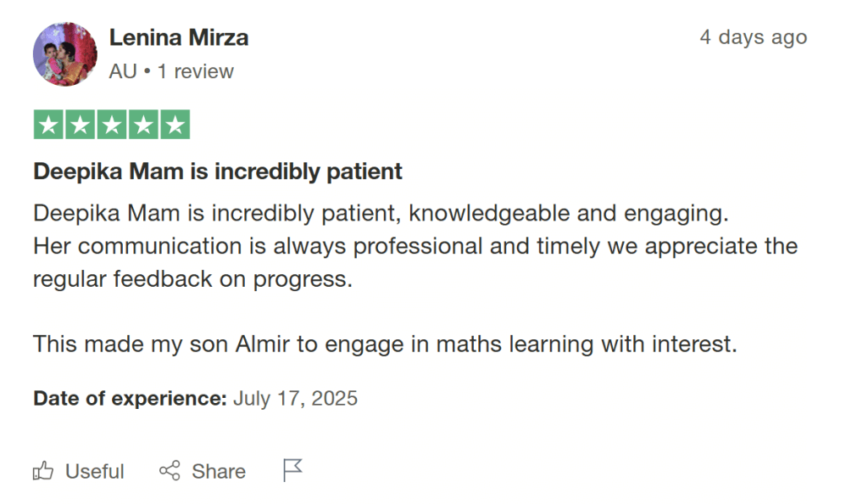Click the third green rating star

(x=112, y=126)
